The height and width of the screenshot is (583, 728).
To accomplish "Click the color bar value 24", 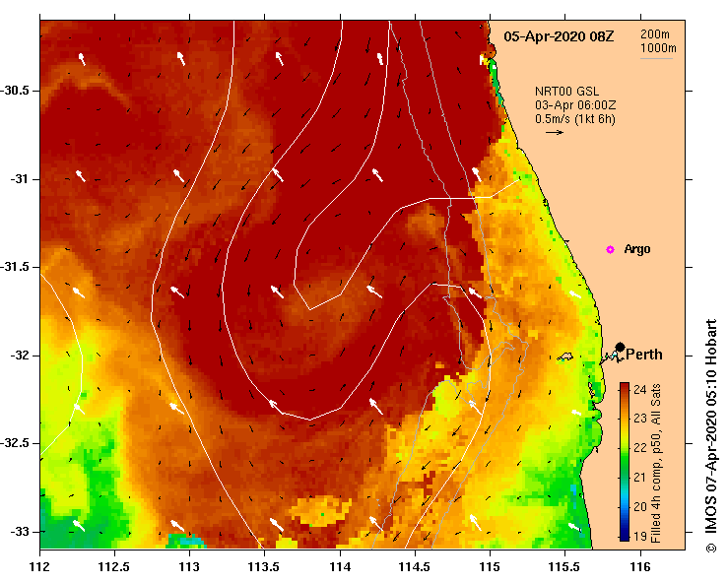I will pyautogui.click(x=639, y=389).
